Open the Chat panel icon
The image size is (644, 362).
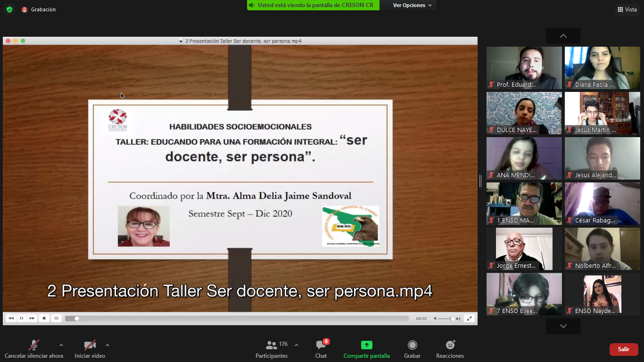[x=321, y=346]
